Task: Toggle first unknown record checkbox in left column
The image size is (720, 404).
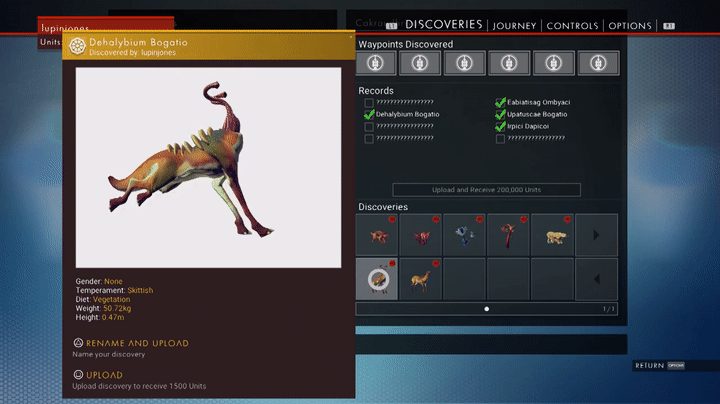Action: point(369,102)
